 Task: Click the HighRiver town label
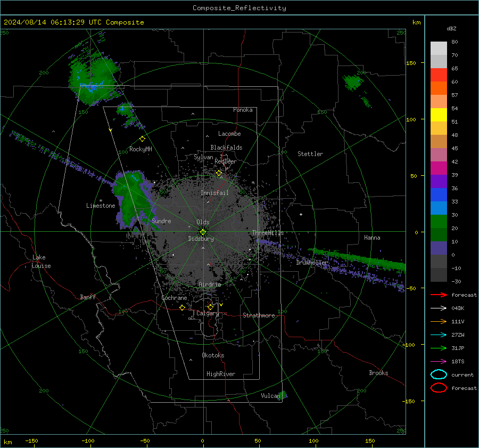pos(221,374)
